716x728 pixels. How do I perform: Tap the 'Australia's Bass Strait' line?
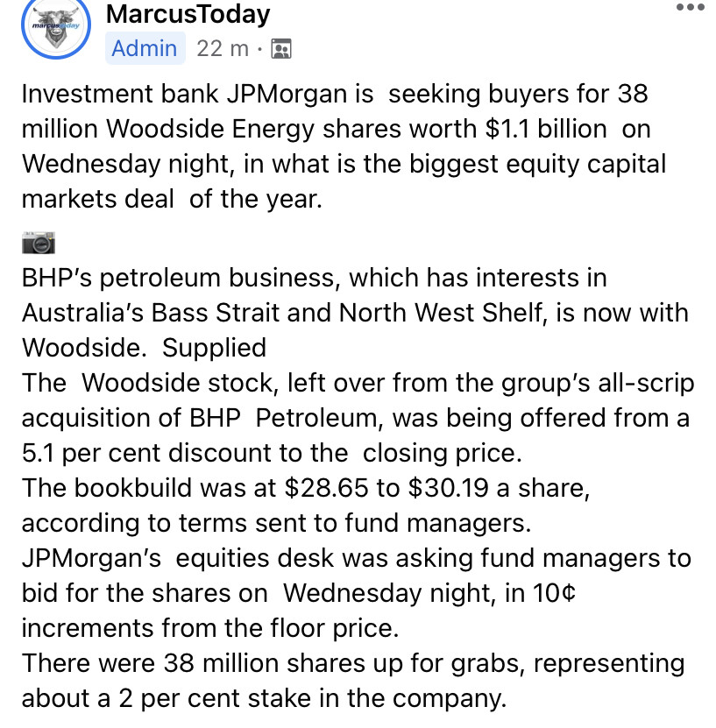point(355,313)
